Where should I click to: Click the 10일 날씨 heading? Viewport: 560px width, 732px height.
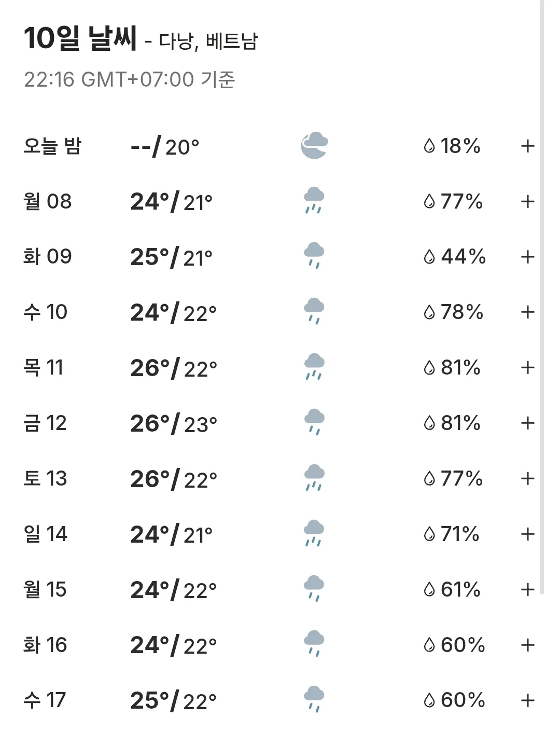click(80, 38)
